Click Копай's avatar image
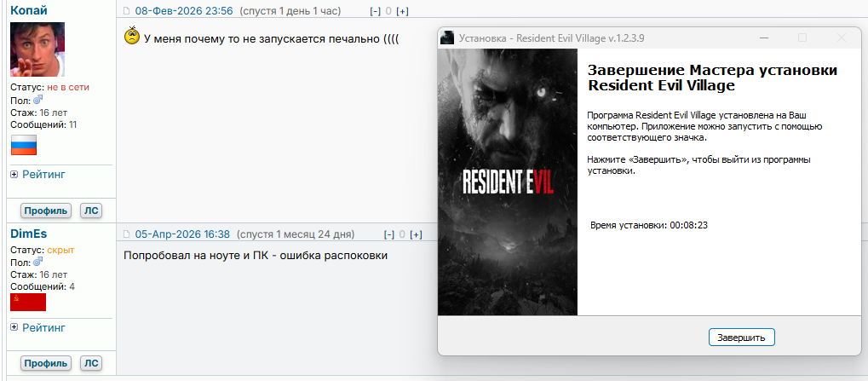 pyautogui.click(x=37, y=49)
